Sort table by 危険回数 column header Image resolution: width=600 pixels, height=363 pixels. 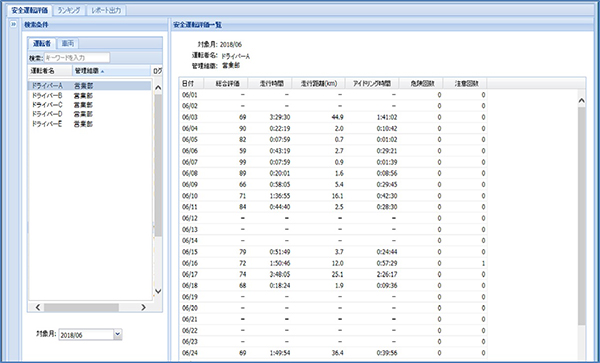coord(421,83)
